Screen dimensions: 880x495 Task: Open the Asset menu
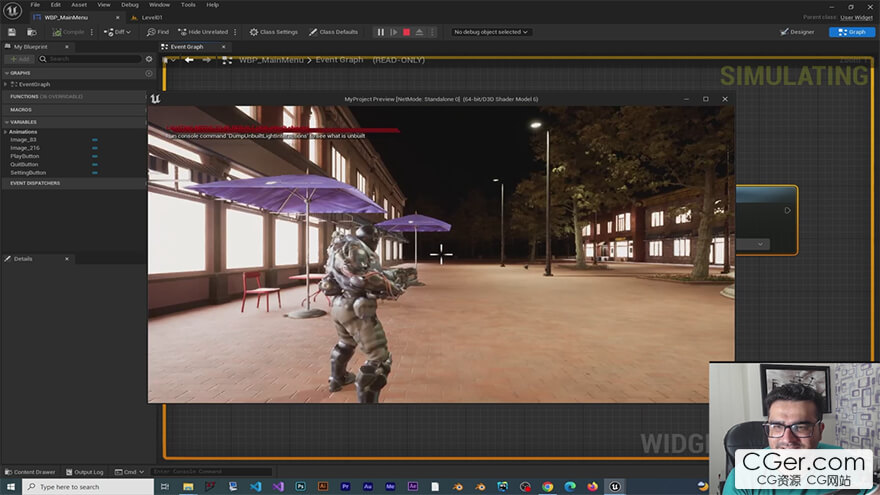point(79,4)
